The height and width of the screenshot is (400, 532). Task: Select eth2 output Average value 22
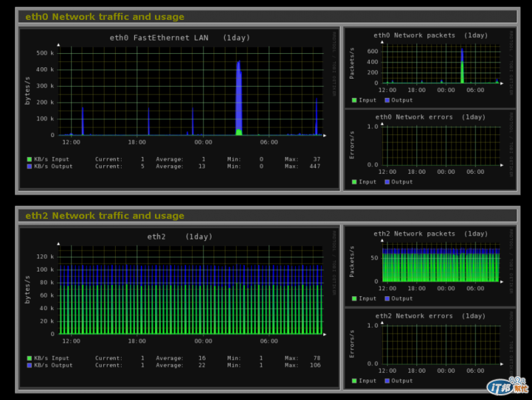click(202, 365)
